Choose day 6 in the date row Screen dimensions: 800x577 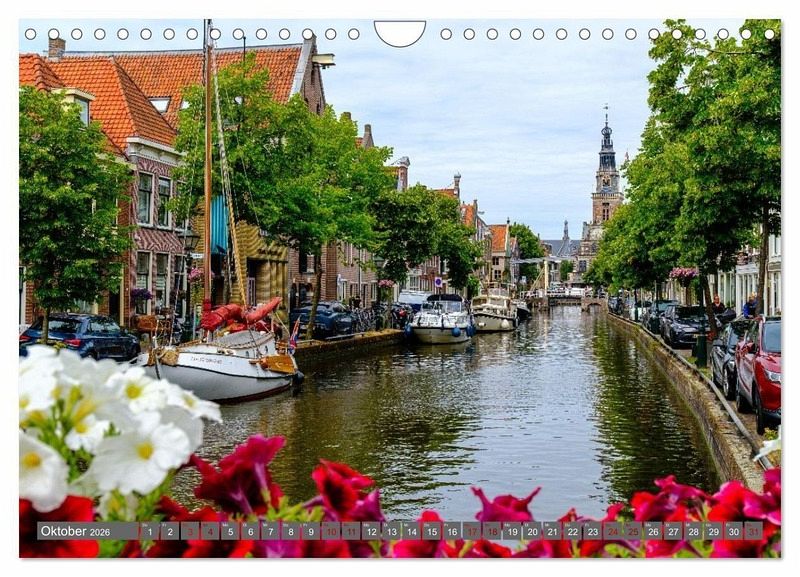click(x=250, y=531)
